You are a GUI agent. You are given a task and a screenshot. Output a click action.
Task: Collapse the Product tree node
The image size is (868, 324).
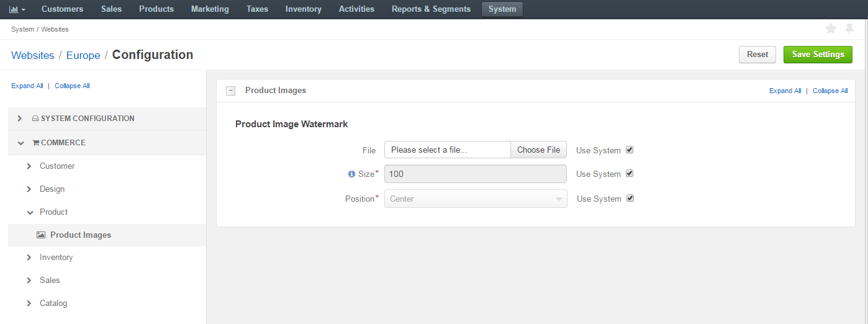pyautogui.click(x=29, y=212)
